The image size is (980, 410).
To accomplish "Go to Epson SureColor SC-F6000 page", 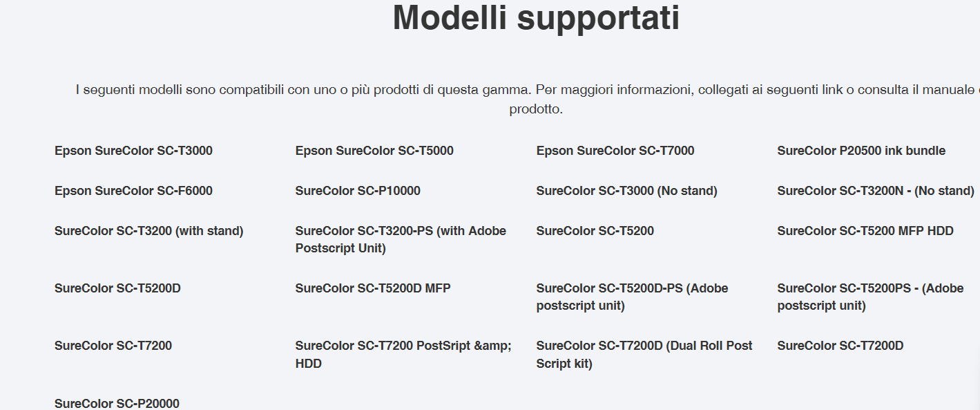I will (x=133, y=191).
